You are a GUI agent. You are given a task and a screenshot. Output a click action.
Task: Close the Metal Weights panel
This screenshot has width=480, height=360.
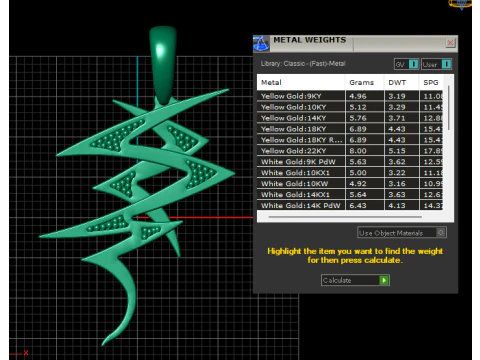[x=450, y=43]
